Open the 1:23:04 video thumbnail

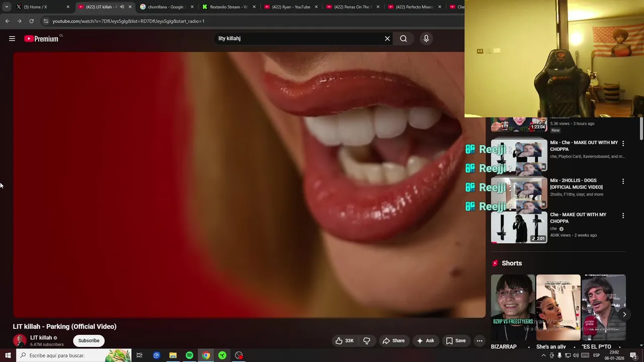click(519, 124)
